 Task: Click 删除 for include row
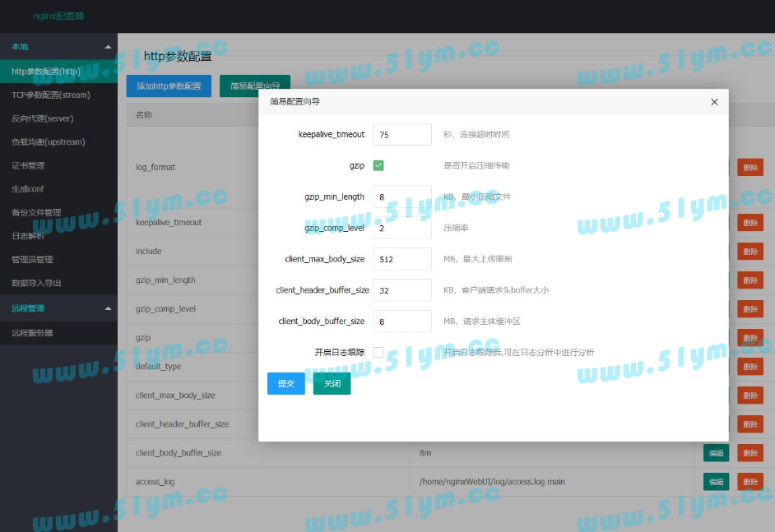[750, 252]
